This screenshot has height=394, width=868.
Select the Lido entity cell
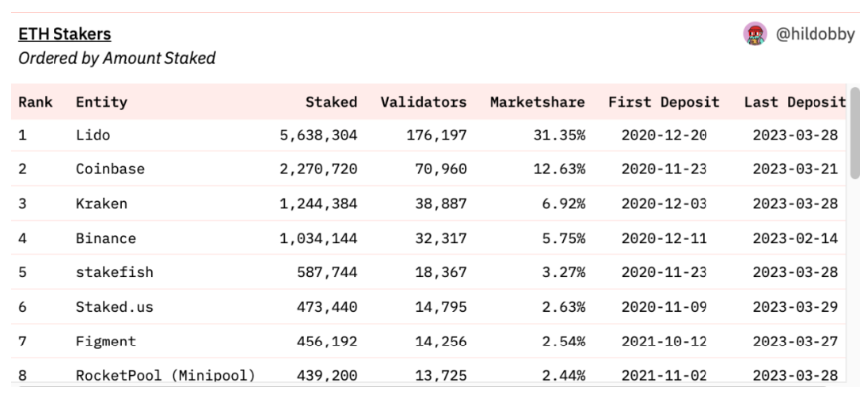pos(93,135)
